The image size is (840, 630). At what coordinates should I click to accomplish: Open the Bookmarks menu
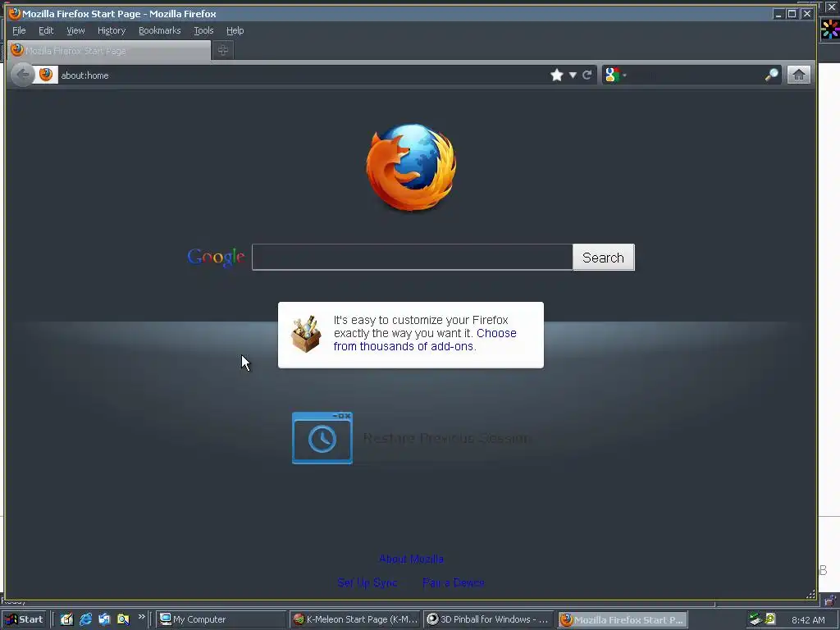click(x=160, y=30)
